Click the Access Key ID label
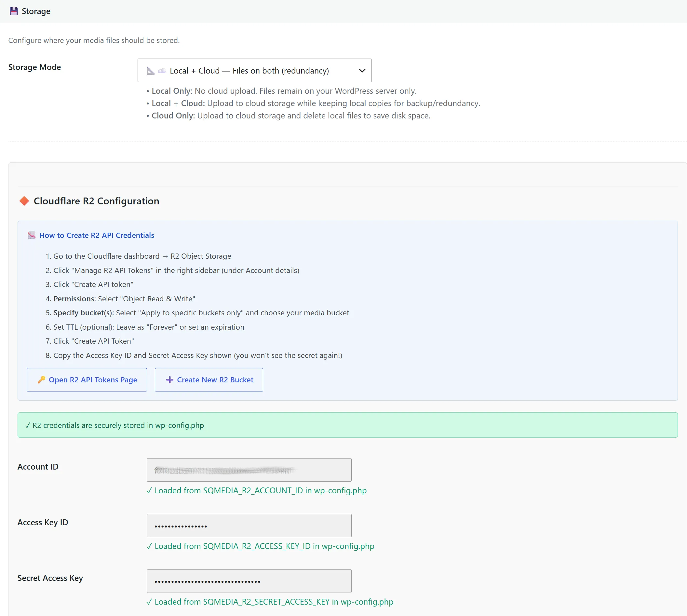 coord(43,522)
